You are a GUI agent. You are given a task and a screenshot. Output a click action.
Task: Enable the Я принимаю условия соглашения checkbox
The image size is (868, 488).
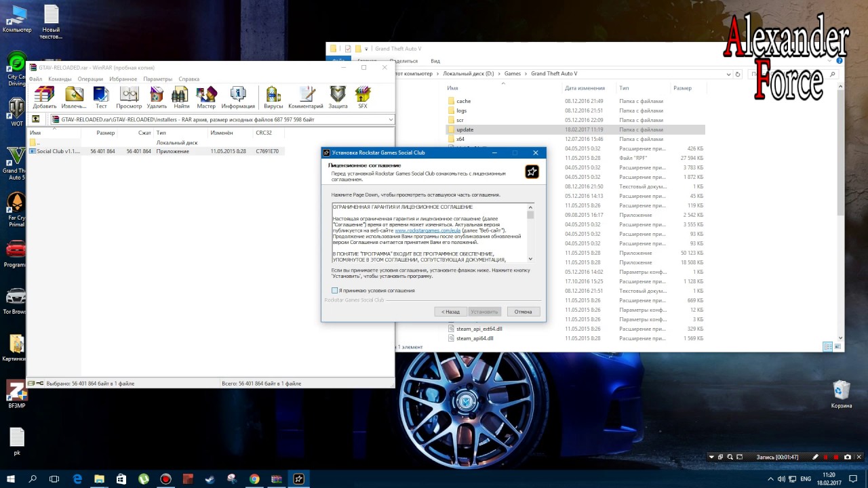point(335,291)
